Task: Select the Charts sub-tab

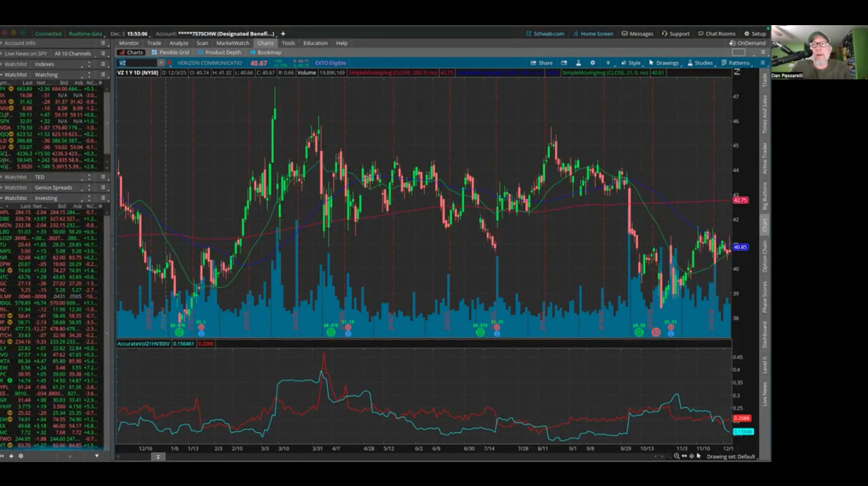Action: 130,52
